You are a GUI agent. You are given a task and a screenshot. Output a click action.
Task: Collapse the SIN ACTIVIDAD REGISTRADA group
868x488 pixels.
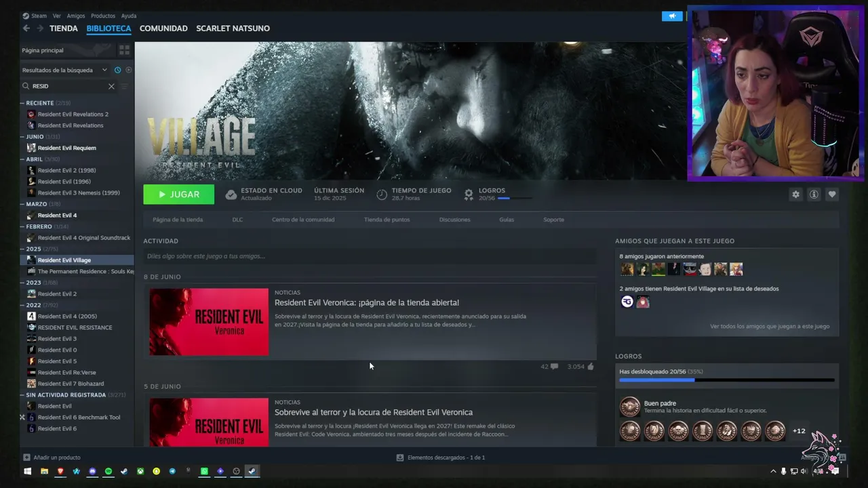coord(22,394)
